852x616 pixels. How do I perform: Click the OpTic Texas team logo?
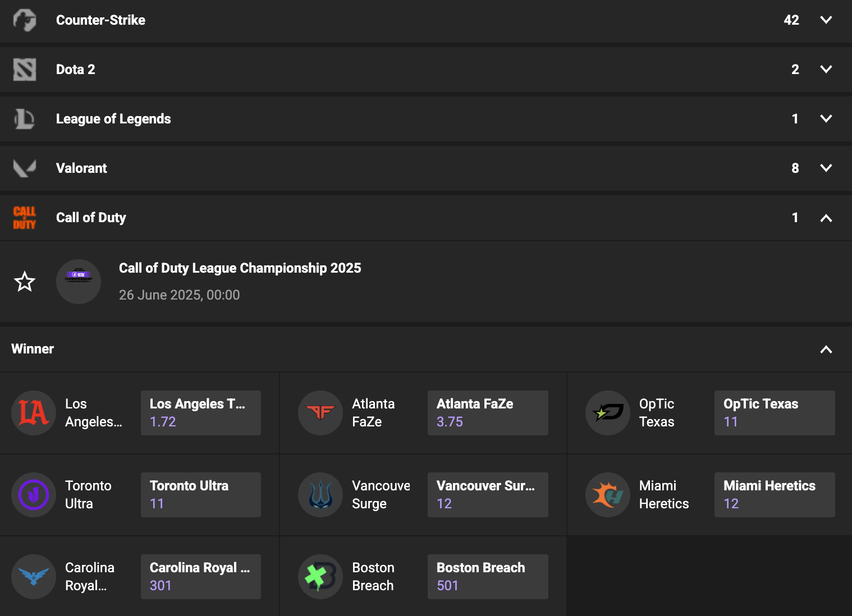[608, 413]
